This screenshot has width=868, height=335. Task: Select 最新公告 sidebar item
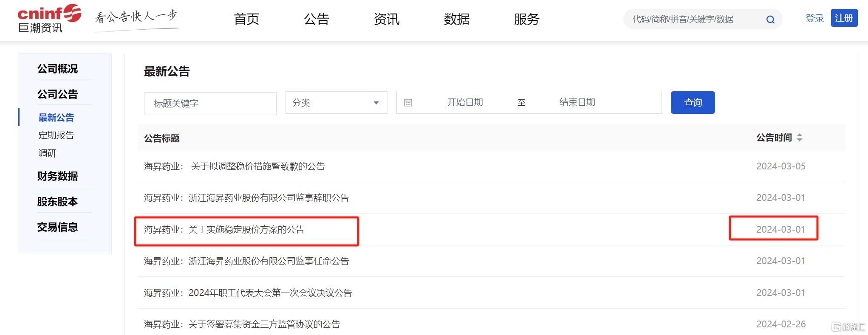point(56,118)
